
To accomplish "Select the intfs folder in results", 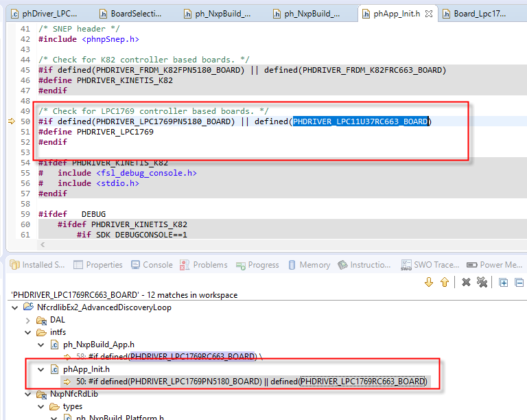I will tap(58, 332).
